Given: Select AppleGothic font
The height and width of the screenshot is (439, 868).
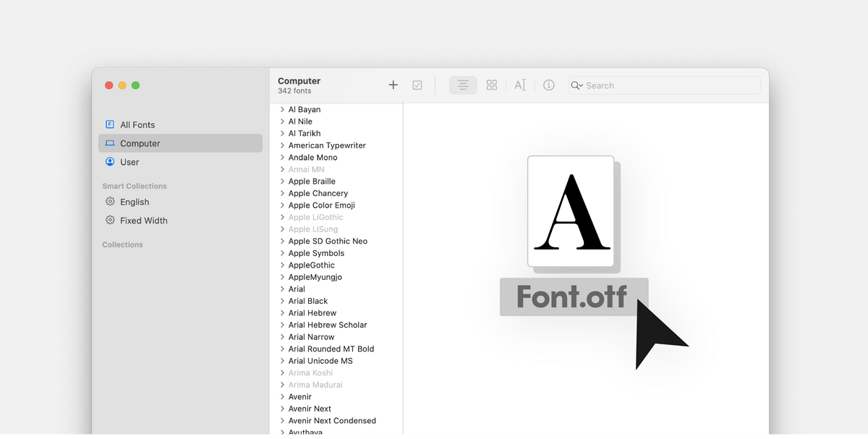Looking at the screenshot, I should coord(312,265).
